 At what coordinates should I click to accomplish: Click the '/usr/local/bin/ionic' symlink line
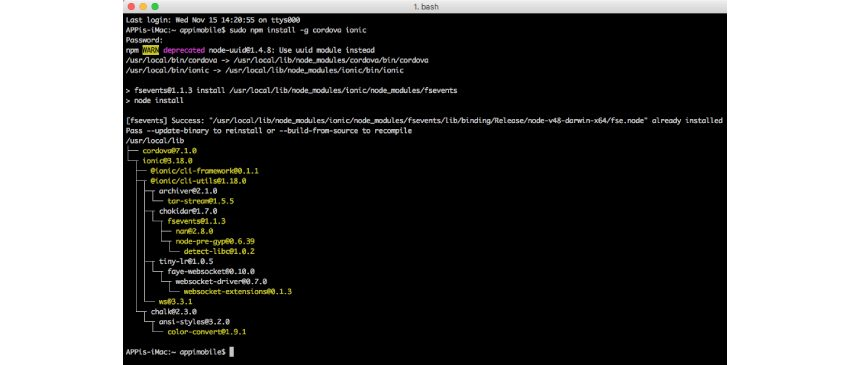click(x=265, y=70)
